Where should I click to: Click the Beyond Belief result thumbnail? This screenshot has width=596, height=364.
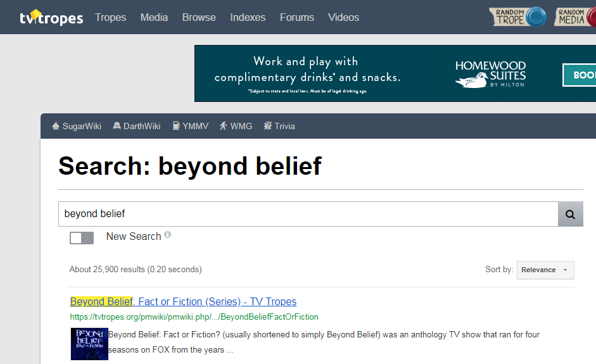pos(89,344)
